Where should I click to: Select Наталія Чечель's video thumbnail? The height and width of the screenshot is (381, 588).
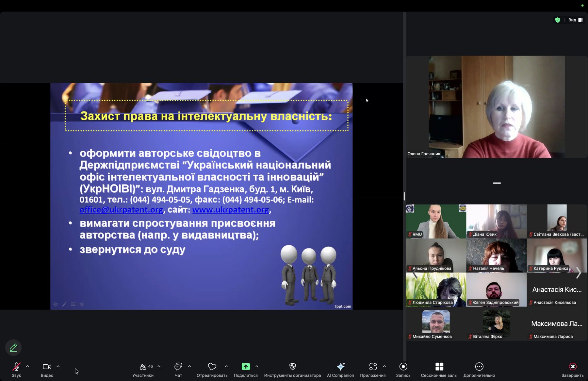coord(496,255)
